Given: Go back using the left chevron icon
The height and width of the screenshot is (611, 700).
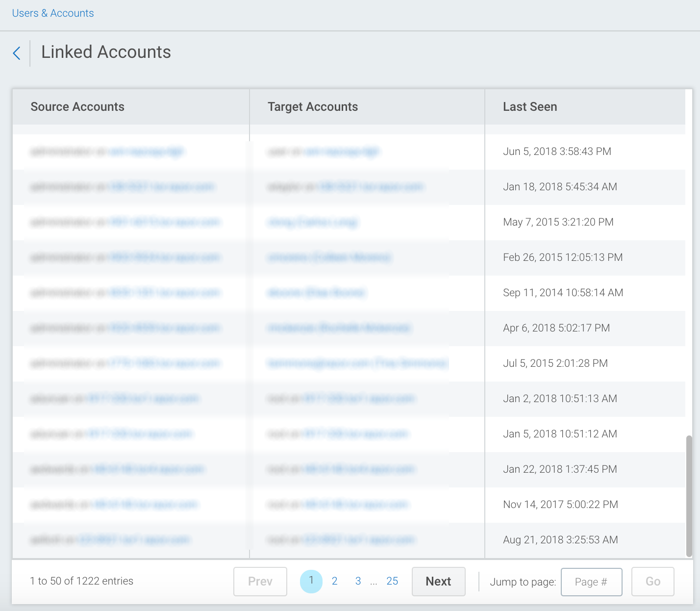Looking at the screenshot, I should [17, 53].
